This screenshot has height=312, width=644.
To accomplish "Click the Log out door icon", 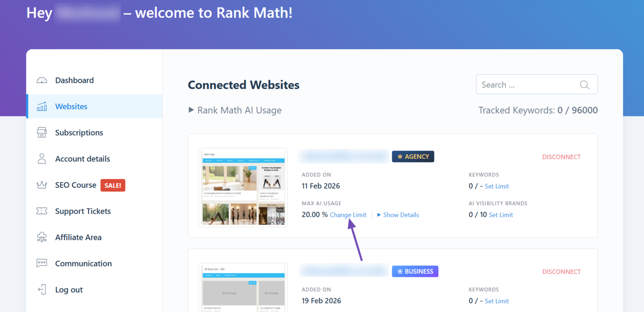I will click(42, 289).
